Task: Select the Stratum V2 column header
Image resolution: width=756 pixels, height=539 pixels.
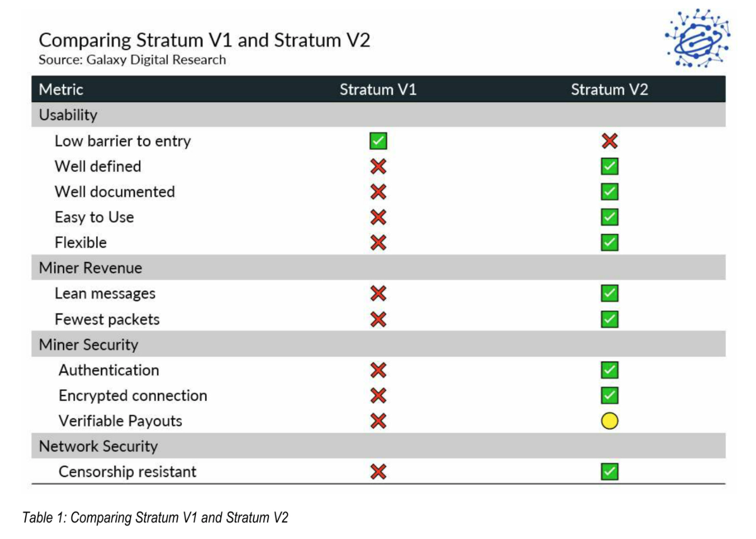Action: (x=610, y=89)
